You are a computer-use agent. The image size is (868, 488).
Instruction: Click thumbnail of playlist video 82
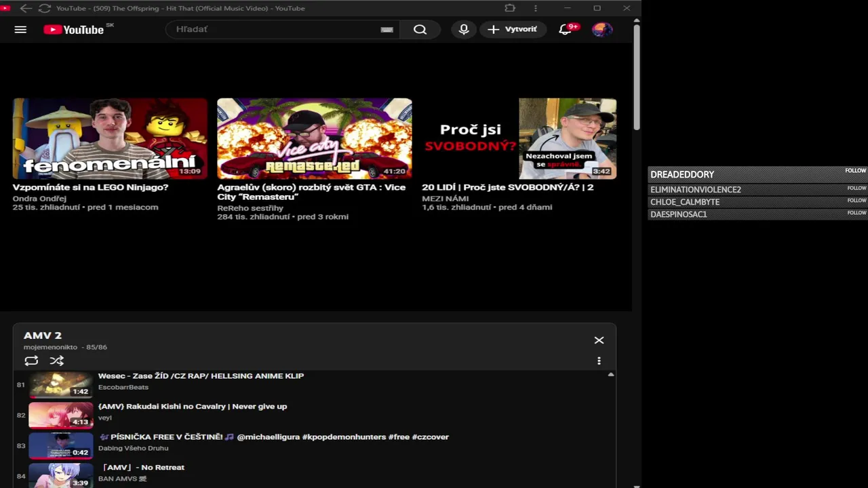pos(61,415)
